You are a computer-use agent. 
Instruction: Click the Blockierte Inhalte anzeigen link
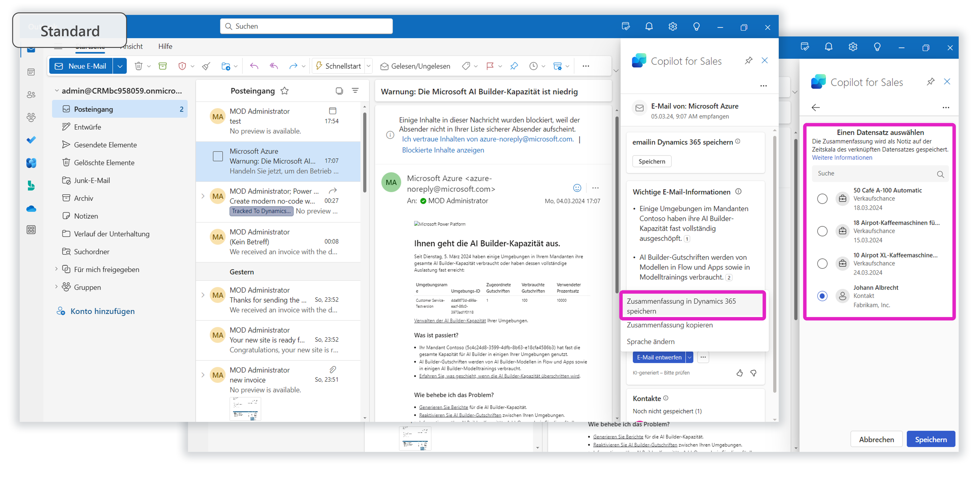pos(443,150)
